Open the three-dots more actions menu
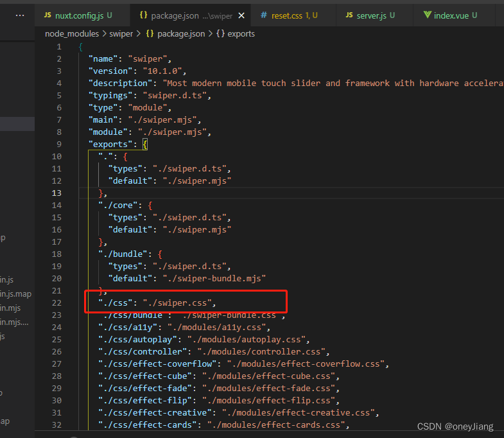The width and height of the screenshot is (504, 438). coord(20,15)
